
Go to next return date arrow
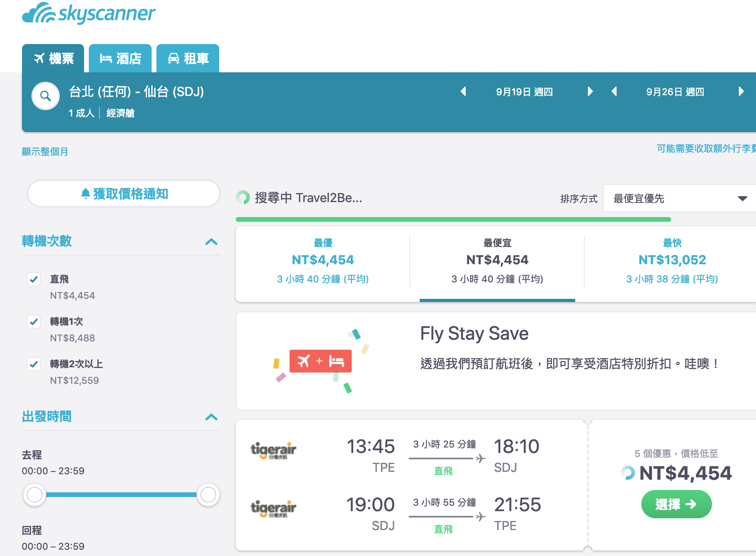(741, 92)
